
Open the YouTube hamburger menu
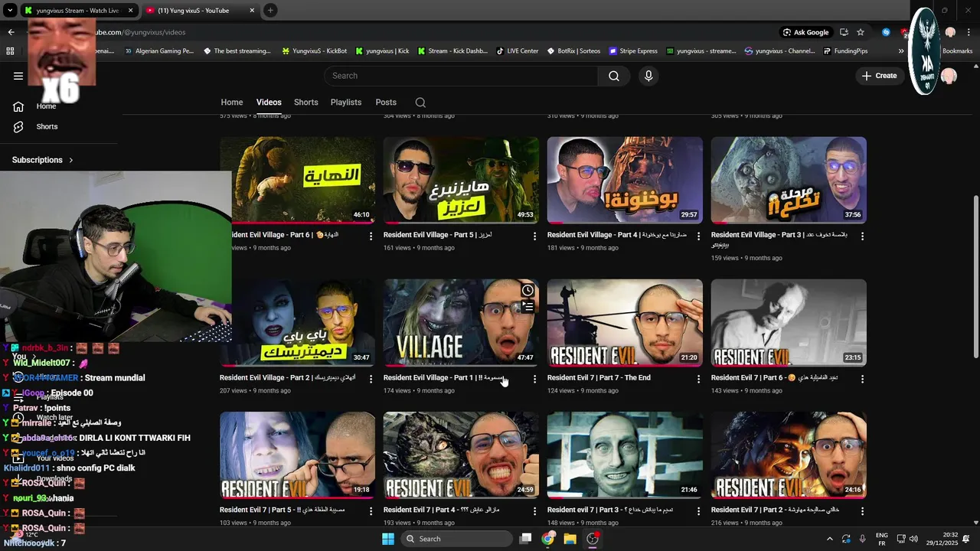click(x=18, y=76)
